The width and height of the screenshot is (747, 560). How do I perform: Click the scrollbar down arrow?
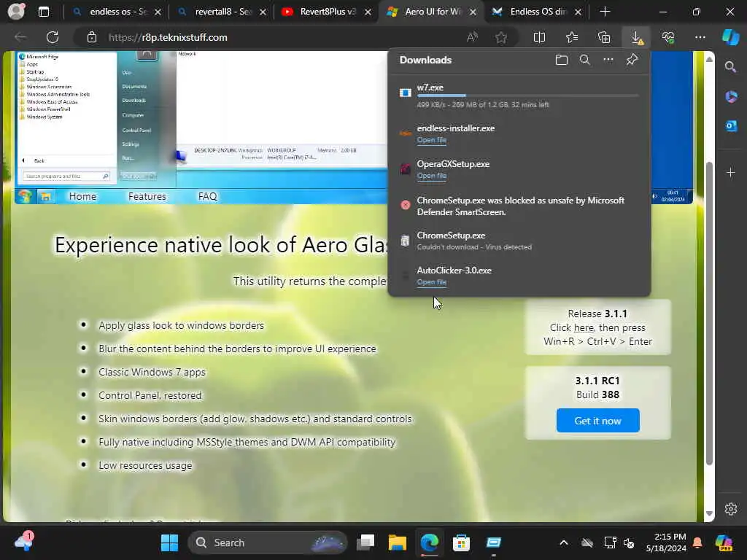click(x=709, y=514)
